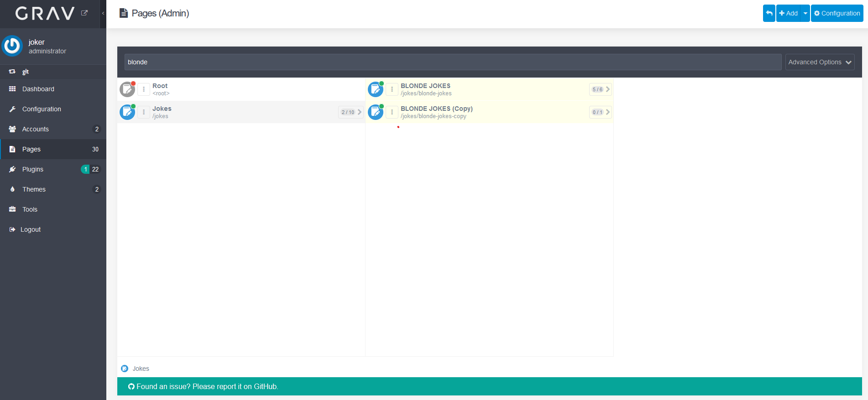This screenshot has height=400, width=868.
Task: Click the breadcrumb page icon beside Jokes
Action: (125, 369)
